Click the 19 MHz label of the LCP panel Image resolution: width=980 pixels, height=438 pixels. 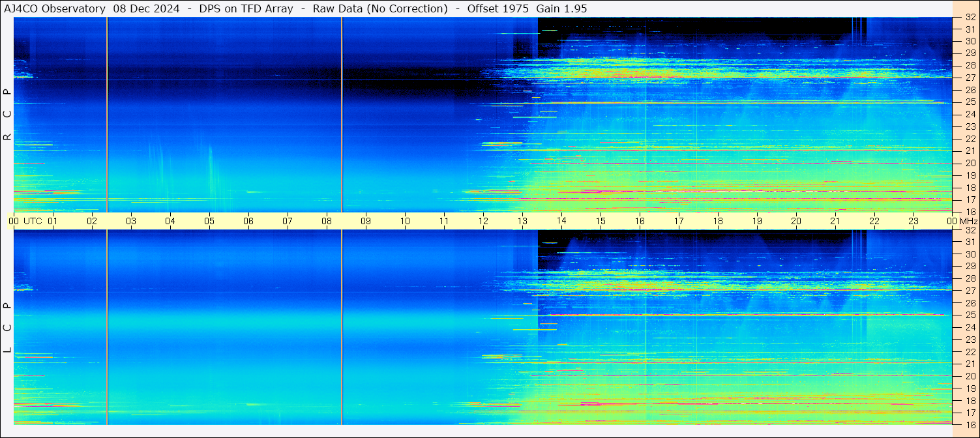tap(970, 388)
